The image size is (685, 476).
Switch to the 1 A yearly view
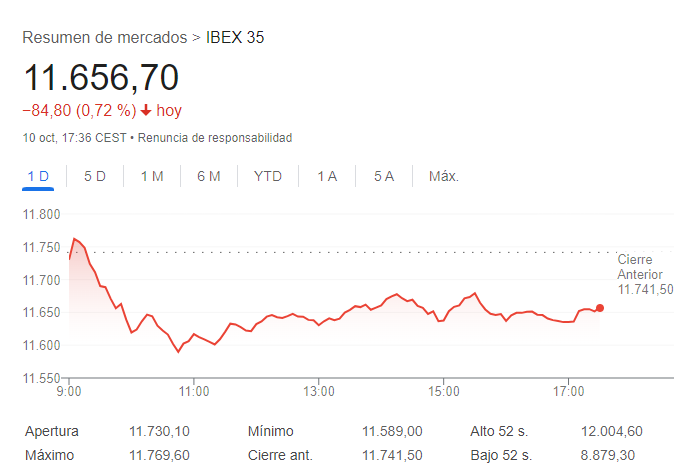(327, 177)
